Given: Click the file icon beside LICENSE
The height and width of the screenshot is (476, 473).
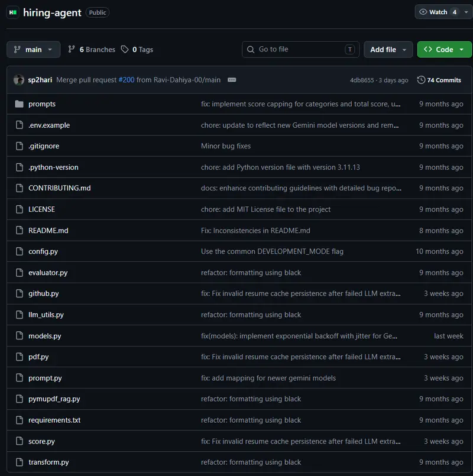Looking at the screenshot, I should (20, 209).
